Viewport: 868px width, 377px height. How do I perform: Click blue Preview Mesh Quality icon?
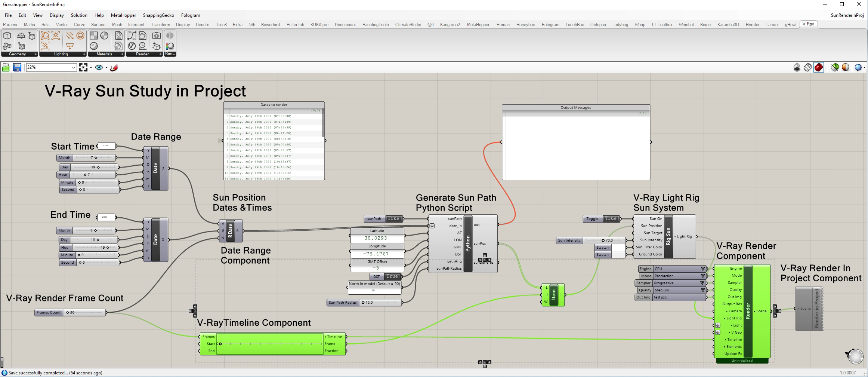(858, 67)
